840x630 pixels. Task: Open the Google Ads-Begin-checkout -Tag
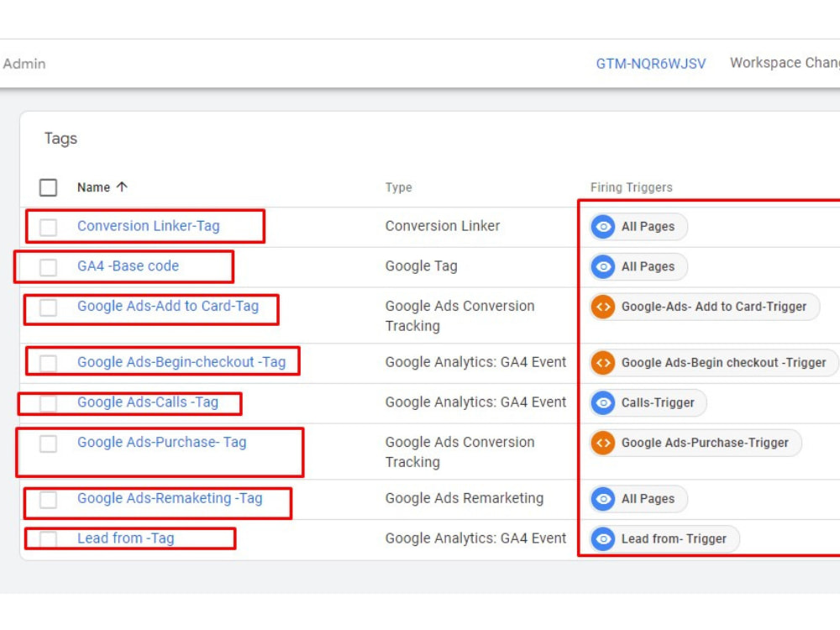181,362
